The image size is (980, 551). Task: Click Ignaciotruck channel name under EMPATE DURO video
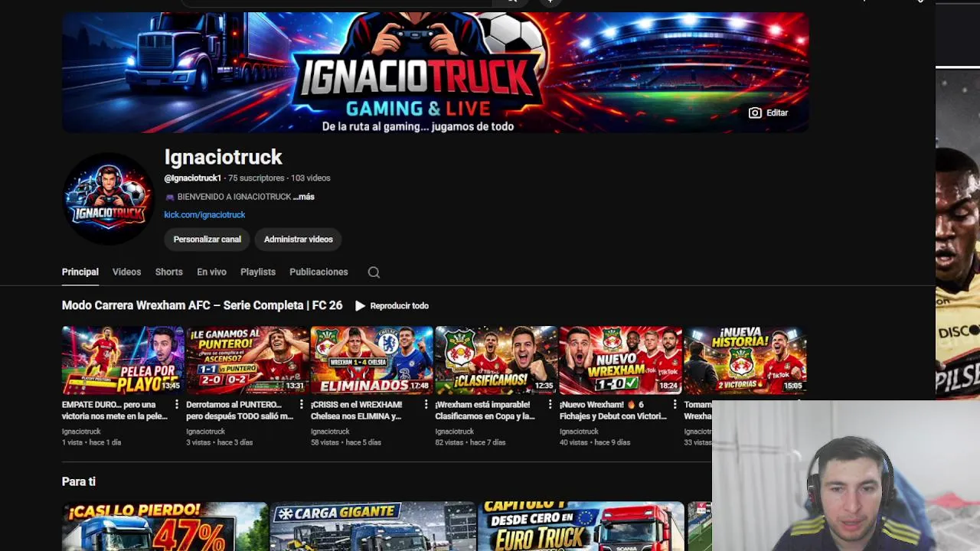click(x=81, y=432)
